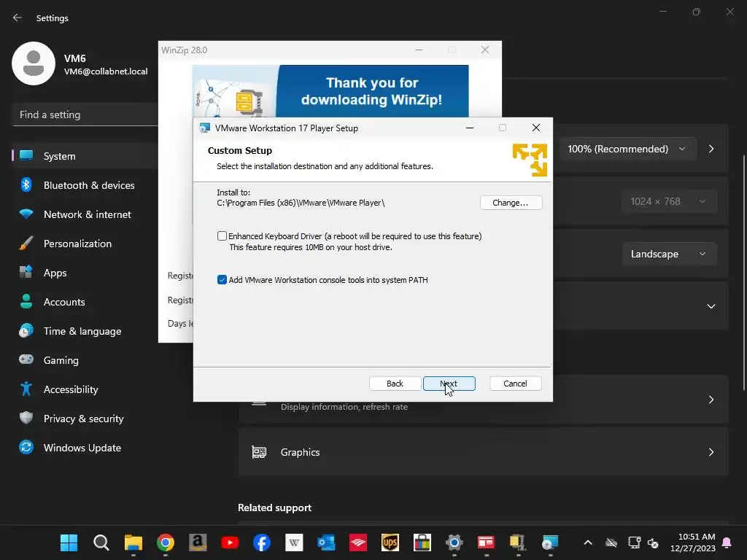Click the Windows Update sync icon
Viewport: 747px width, 560px height.
click(x=26, y=447)
